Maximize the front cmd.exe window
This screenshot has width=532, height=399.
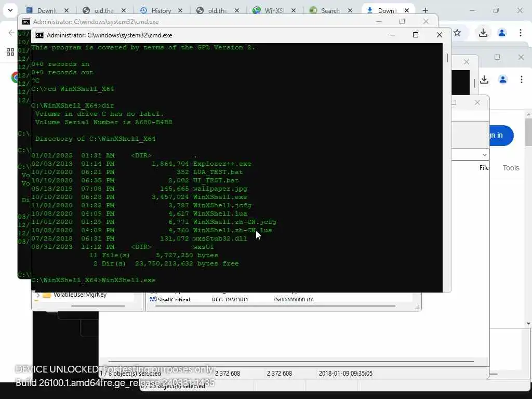[x=415, y=35]
